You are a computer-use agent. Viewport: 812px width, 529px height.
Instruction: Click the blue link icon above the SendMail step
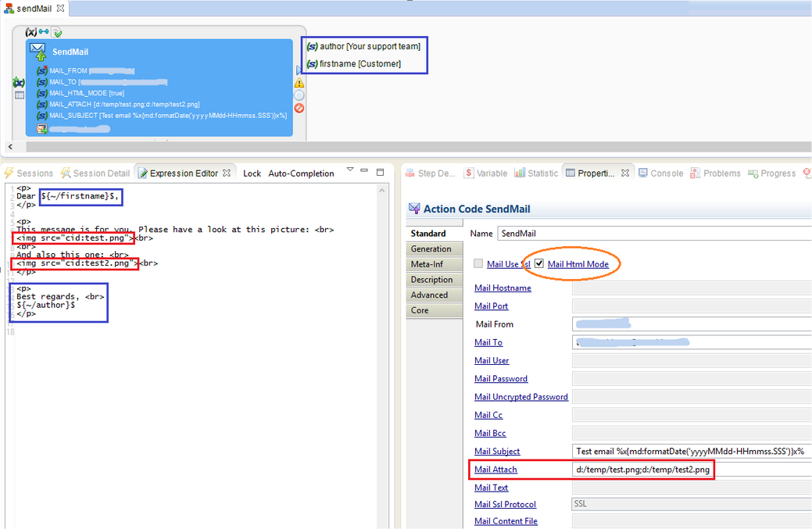(x=44, y=32)
